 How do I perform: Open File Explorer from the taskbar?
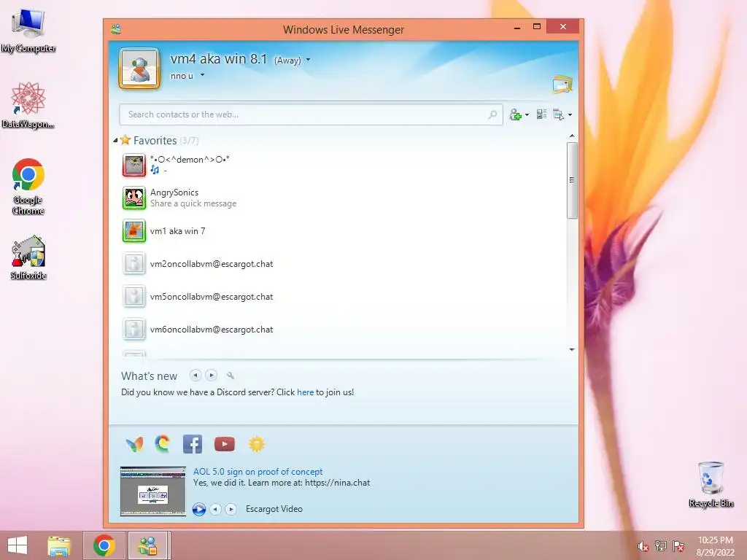pyautogui.click(x=59, y=545)
